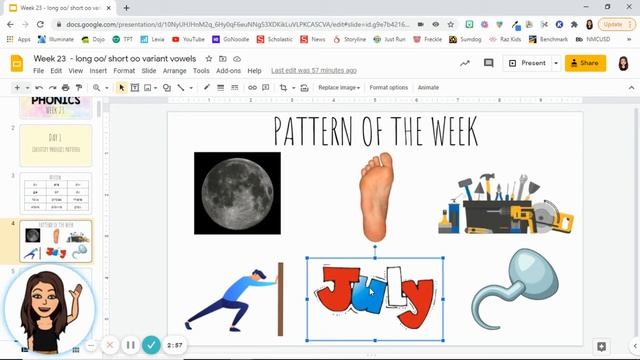640x360 pixels.
Task: Open border weight options
Action: pos(220,88)
